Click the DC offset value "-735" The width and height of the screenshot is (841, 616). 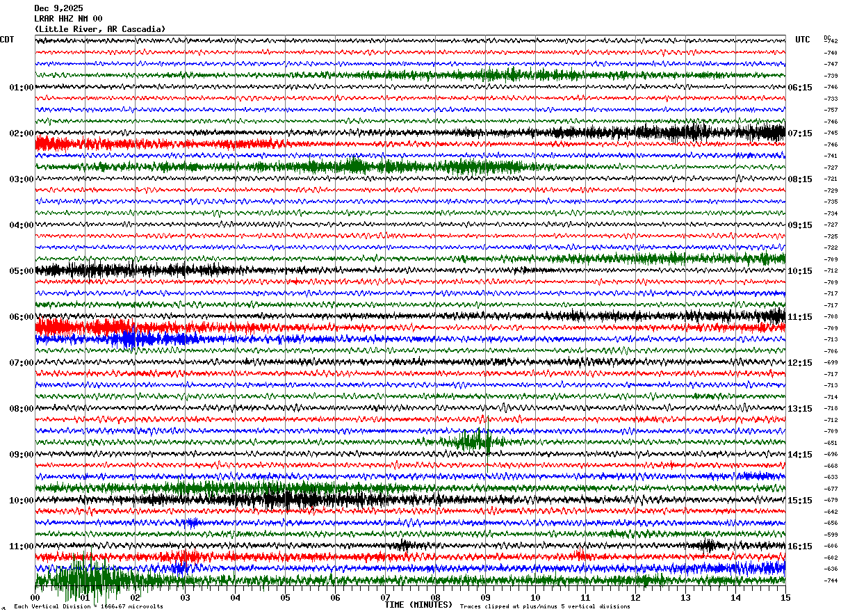(x=831, y=202)
